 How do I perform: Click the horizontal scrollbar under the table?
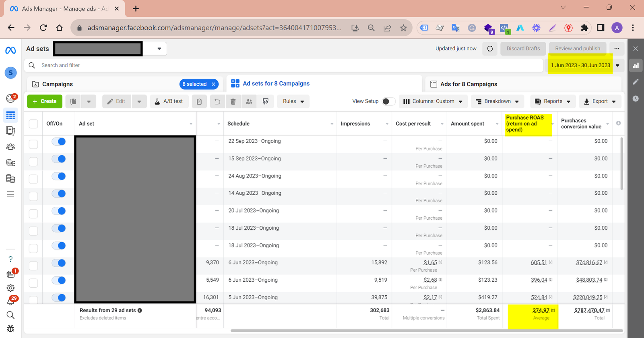[427, 331]
